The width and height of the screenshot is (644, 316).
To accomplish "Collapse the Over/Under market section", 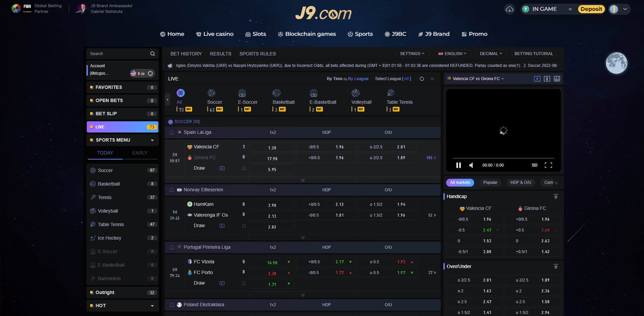I will coord(556,266).
